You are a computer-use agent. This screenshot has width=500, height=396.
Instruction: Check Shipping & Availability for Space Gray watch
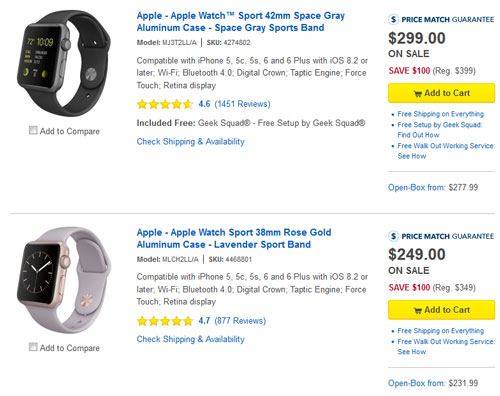pos(191,142)
